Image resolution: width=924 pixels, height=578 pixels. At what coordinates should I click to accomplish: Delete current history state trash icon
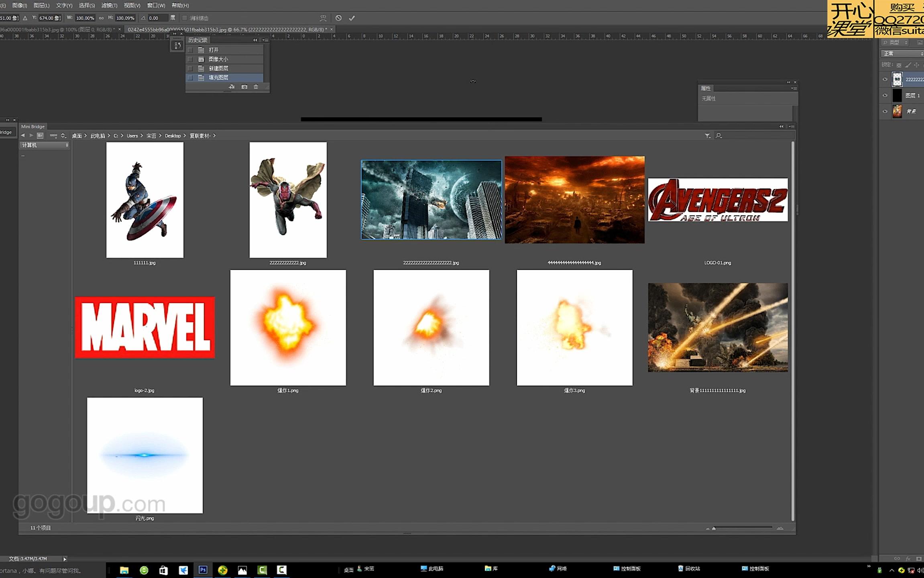(256, 87)
